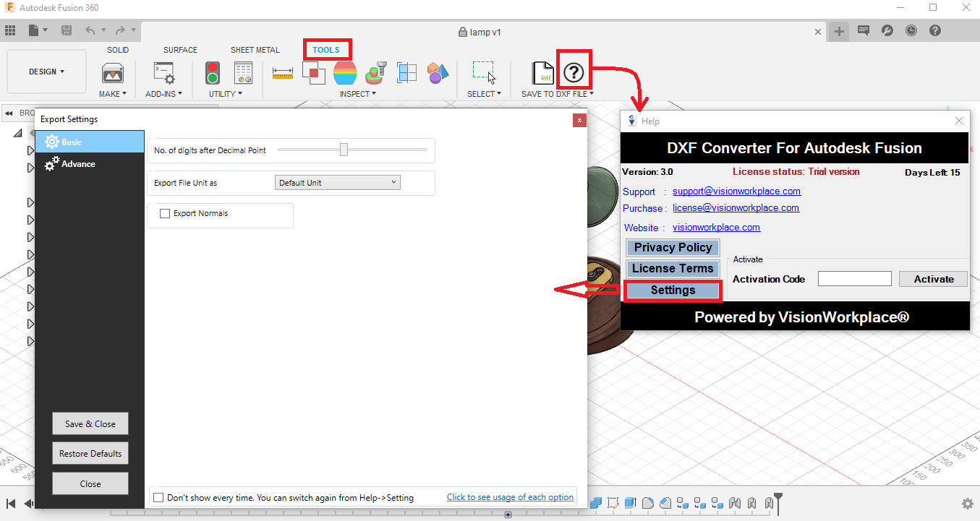Select the Section Analysis icon

tap(407, 73)
